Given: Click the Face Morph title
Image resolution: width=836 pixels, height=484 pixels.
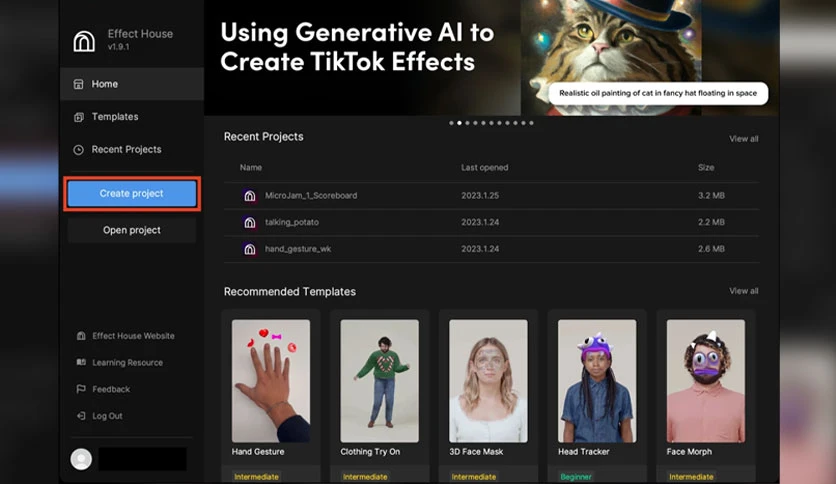Looking at the screenshot, I should coord(689,451).
